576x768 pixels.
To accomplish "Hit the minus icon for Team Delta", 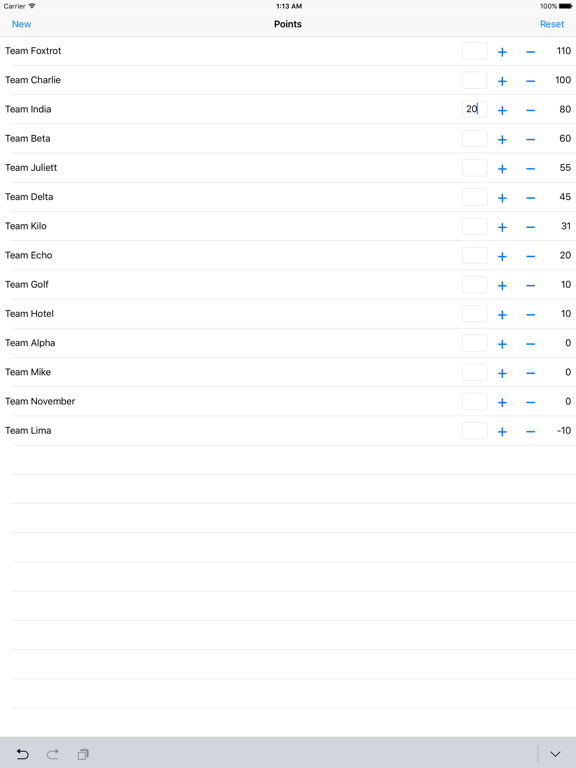I will click(x=530, y=198).
